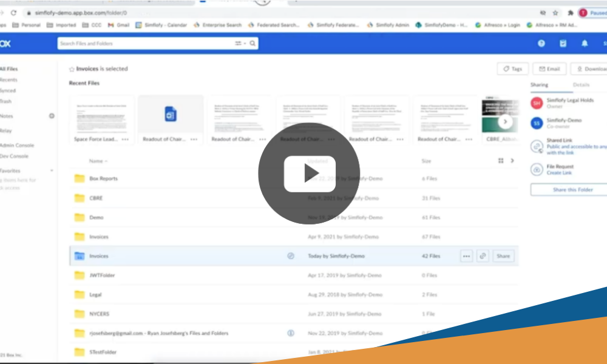
Task: Open Admin Console in sidebar
Action: pos(17,146)
